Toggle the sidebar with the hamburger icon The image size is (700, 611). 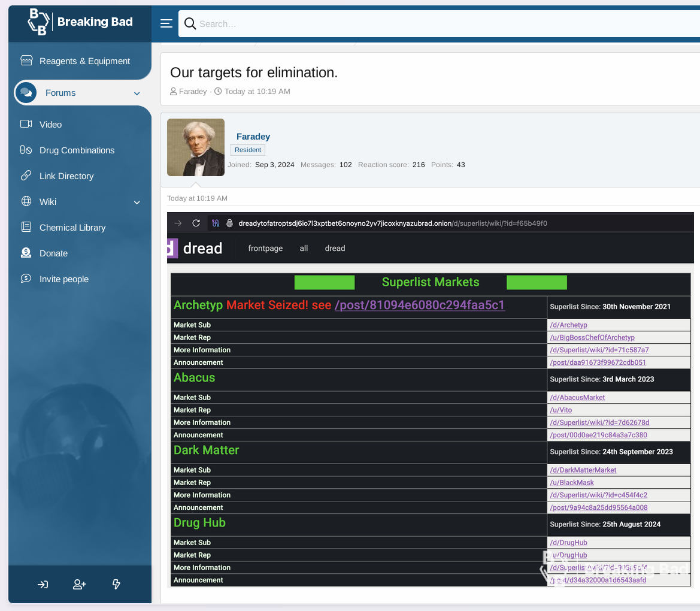click(x=166, y=24)
